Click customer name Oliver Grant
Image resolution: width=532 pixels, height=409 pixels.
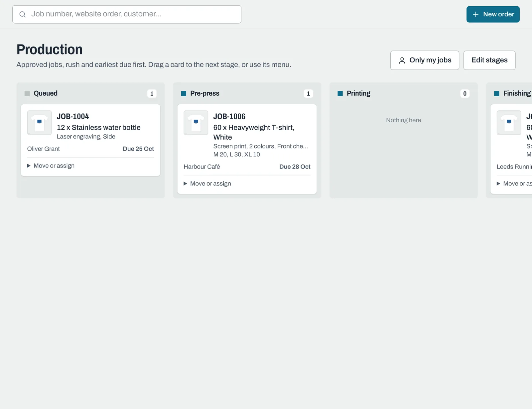point(44,149)
